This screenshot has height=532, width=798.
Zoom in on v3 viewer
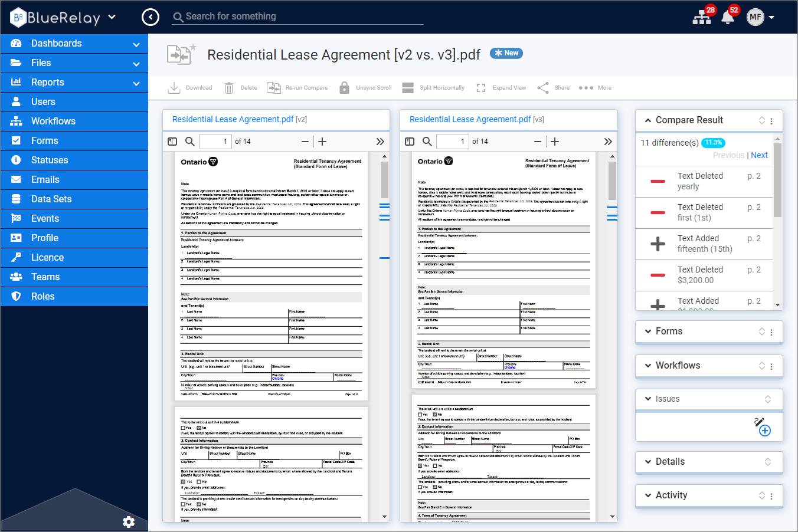click(555, 142)
